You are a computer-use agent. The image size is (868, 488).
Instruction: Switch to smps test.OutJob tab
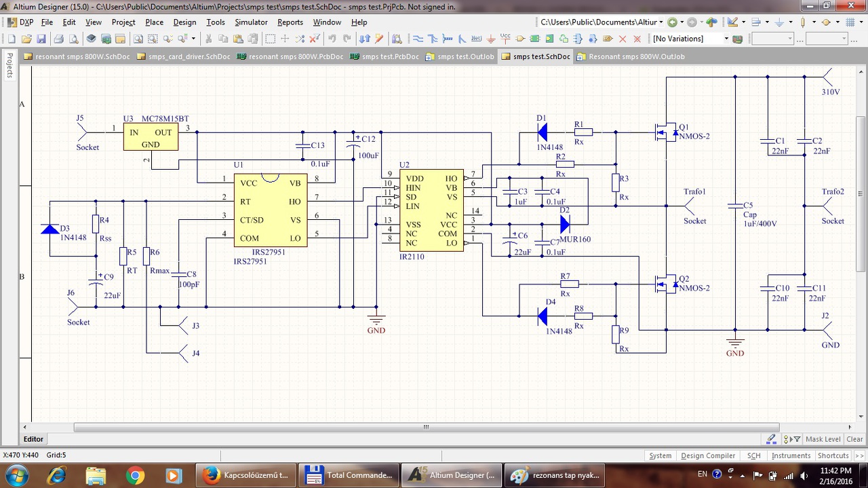tap(460, 56)
